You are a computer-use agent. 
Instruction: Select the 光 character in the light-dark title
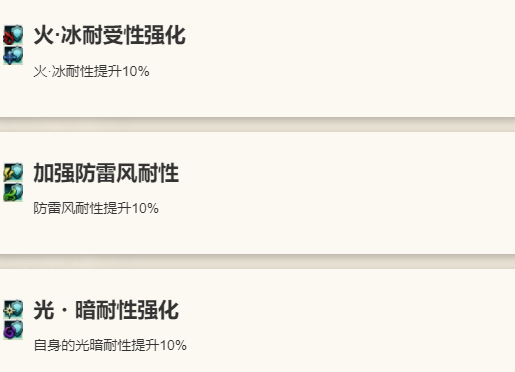(44, 310)
